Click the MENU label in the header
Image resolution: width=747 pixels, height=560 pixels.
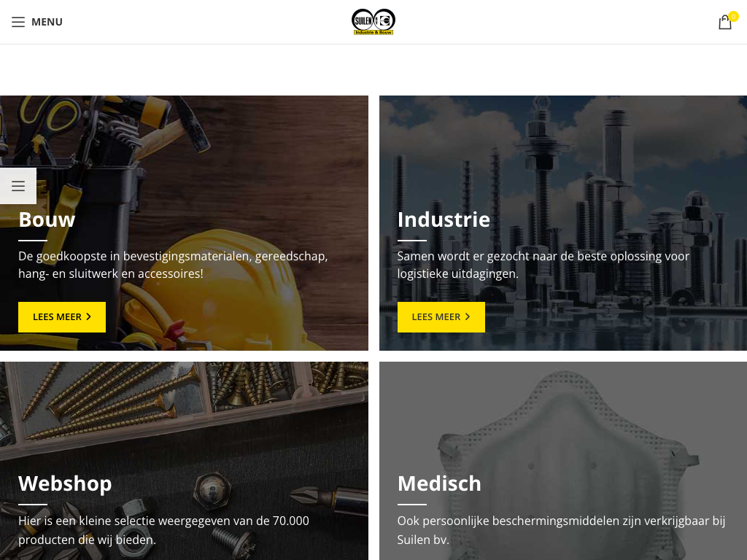tap(47, 22)
